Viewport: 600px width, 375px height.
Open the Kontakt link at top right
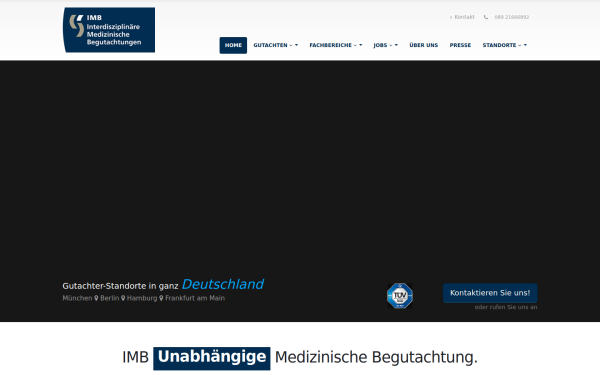pos(464,17)
